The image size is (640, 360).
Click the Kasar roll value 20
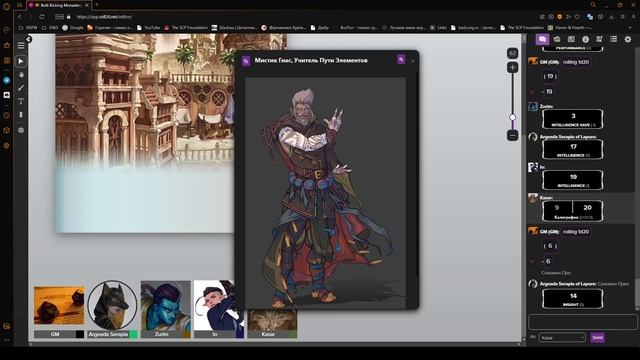[587, 207]
